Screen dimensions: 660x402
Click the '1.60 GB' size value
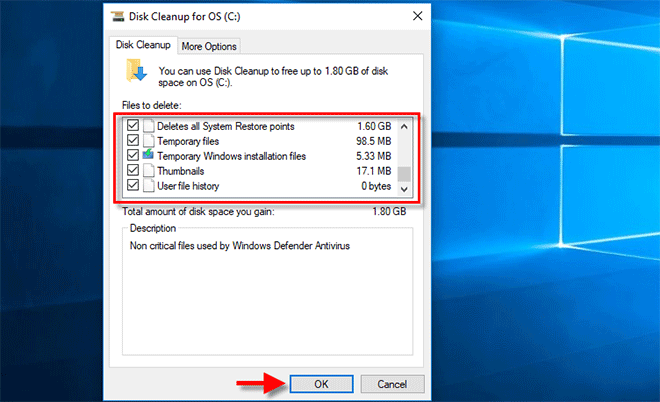click(374, 126)
